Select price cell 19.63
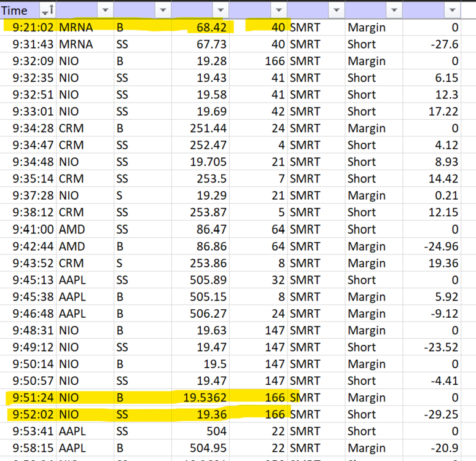476x461 pixels. [x=200, y=330]
